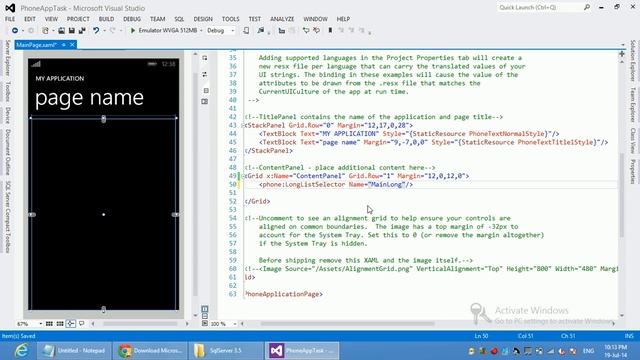Close the MainPage.xaml tab

point(72,45)
